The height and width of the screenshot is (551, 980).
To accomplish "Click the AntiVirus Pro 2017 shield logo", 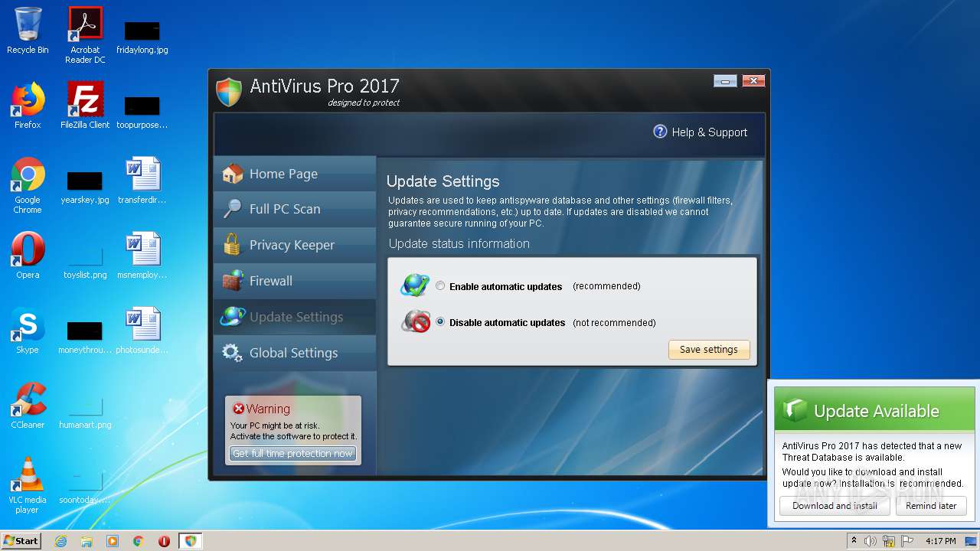I will point(228,92).
